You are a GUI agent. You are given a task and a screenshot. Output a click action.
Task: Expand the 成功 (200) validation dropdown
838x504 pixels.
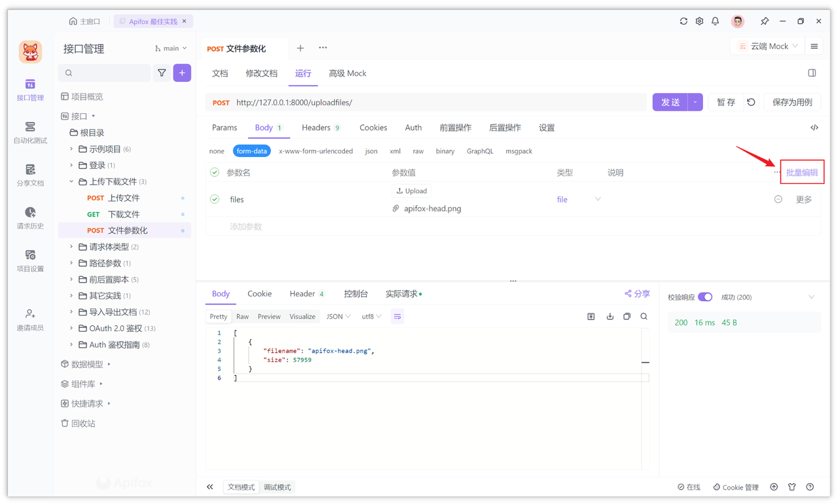click(x=812, y=297)
